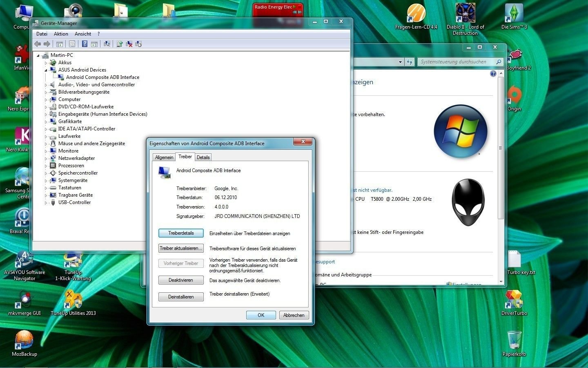This screenshot has width=588, height=368.
Task: Confirm the dialog with OK
Action: pos(261,315)
